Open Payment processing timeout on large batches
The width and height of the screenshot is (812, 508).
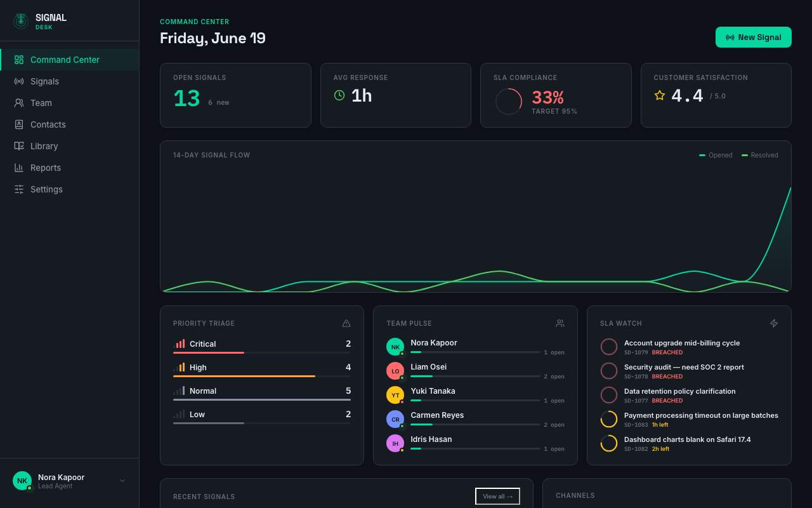click(689, 419)
